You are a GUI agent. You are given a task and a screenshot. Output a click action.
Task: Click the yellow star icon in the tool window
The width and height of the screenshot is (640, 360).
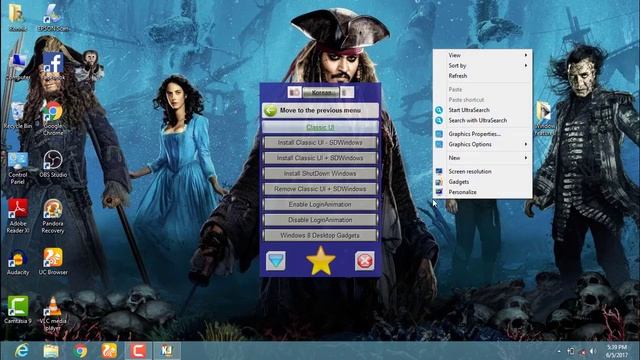point(320,261)
